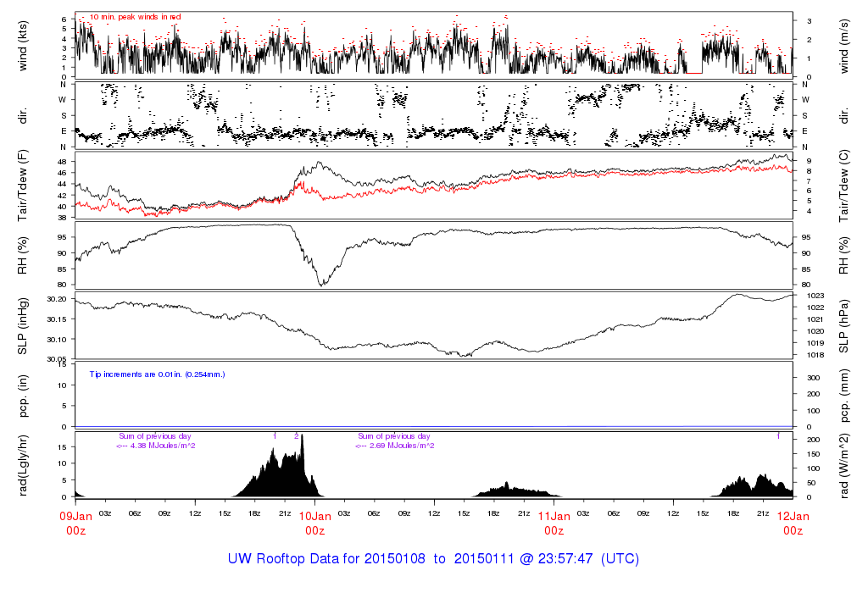Image resolution: width=868 pixels, height=593 pixels.
Task: Select the "1021" hPa tick label
Action: (x=815, y=319)
